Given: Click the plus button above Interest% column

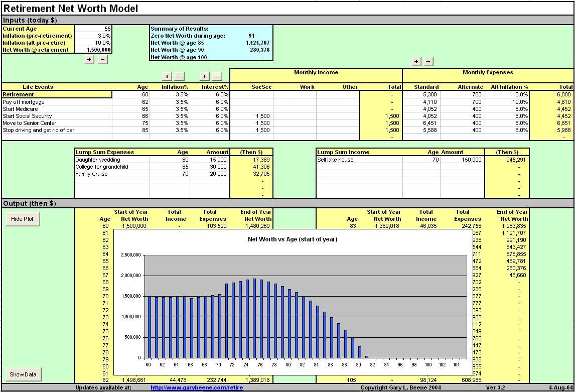Looking at the screenshot, I should coord(204,76).
